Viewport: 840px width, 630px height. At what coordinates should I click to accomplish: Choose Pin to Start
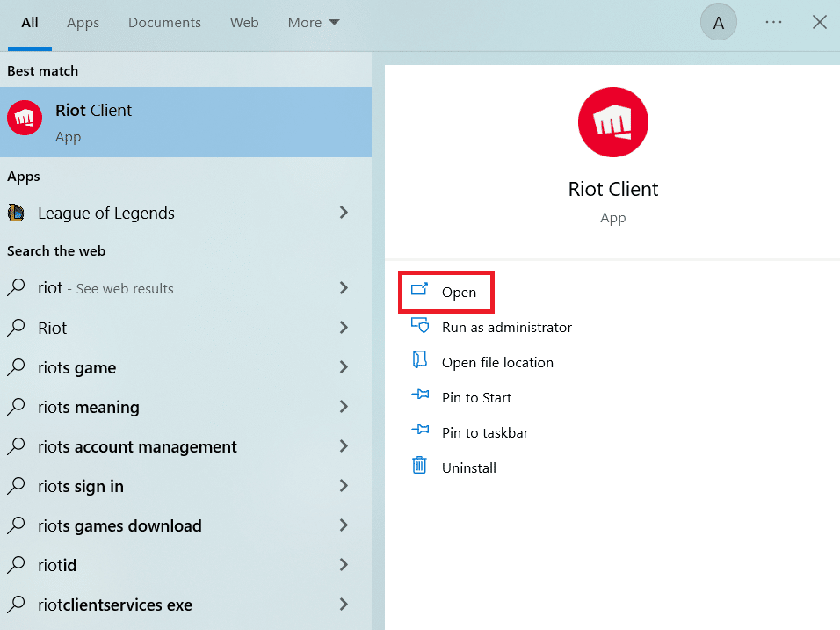coord(476,397)
